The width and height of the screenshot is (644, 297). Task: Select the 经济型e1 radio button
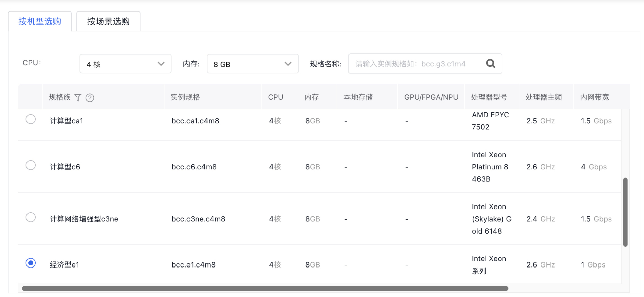click(31, 263)
